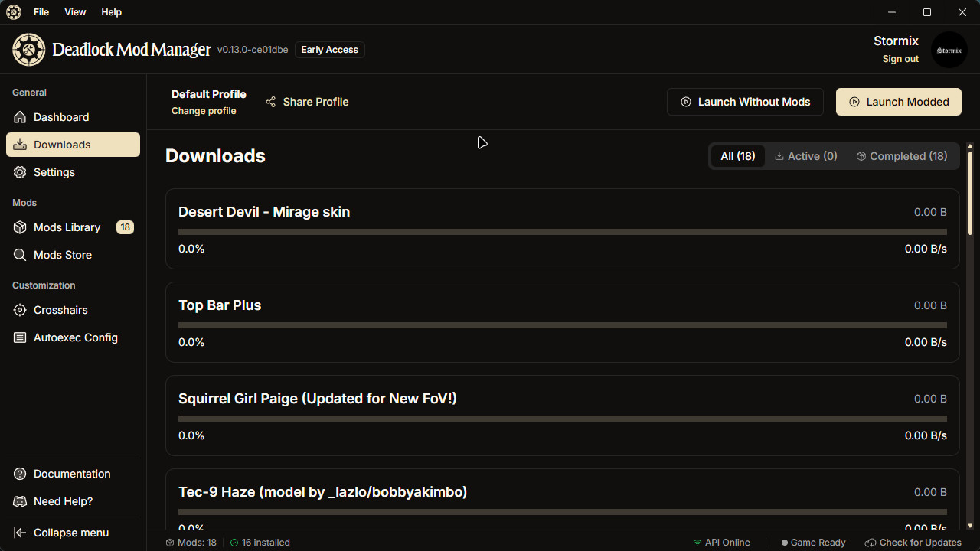This screenshot has width=980, height=551.
Task: Click the Stormix avatar picture
Action: coord(949,50)
